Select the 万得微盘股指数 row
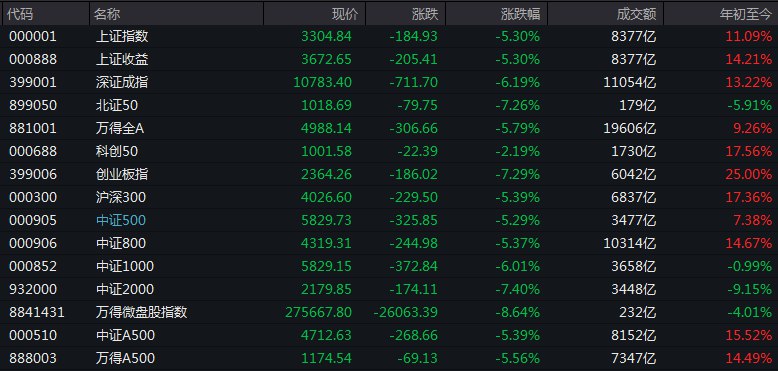Screen dimensions: 778x371 click(389, 312)
